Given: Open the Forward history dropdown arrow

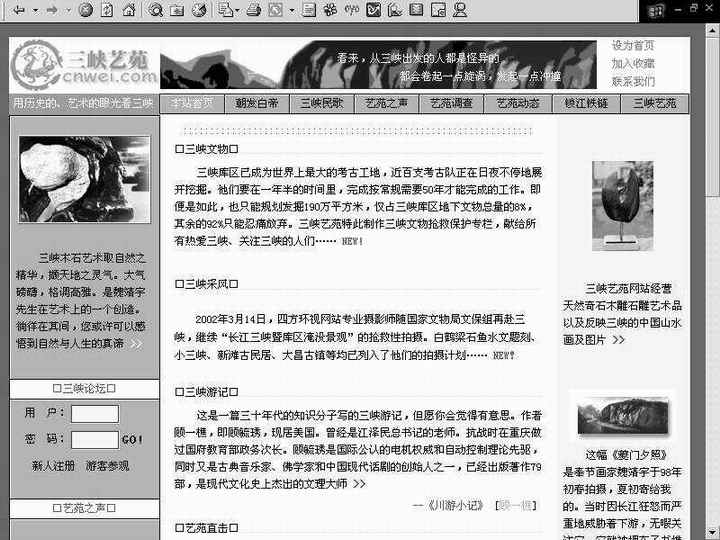Looking at the screenshot, I should pos(68,10).
